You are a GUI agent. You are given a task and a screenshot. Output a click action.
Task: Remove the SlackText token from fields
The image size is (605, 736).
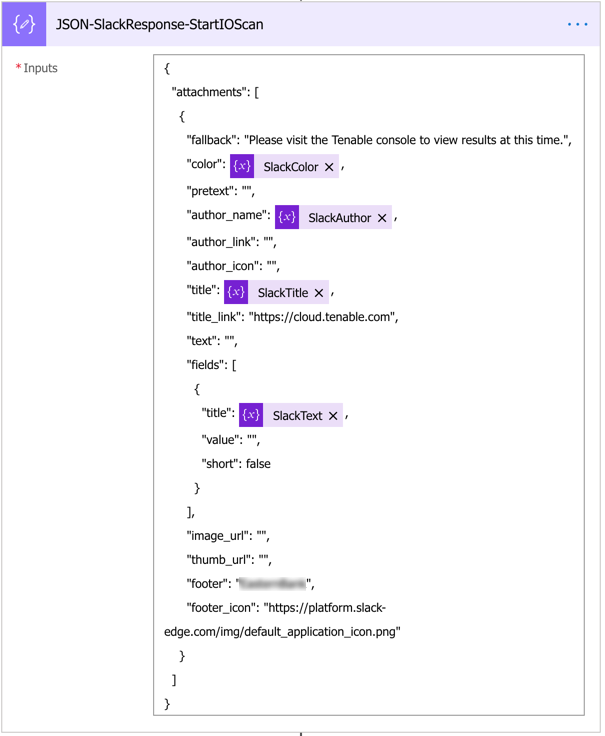coord(333,416)
